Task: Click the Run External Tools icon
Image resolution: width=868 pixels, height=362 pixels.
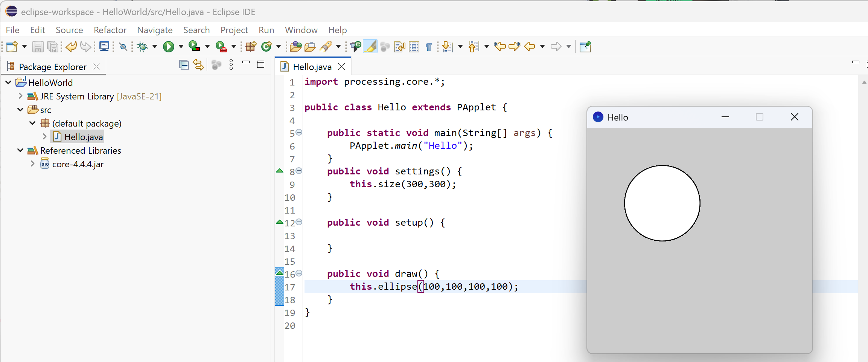Action: [221, 46]
